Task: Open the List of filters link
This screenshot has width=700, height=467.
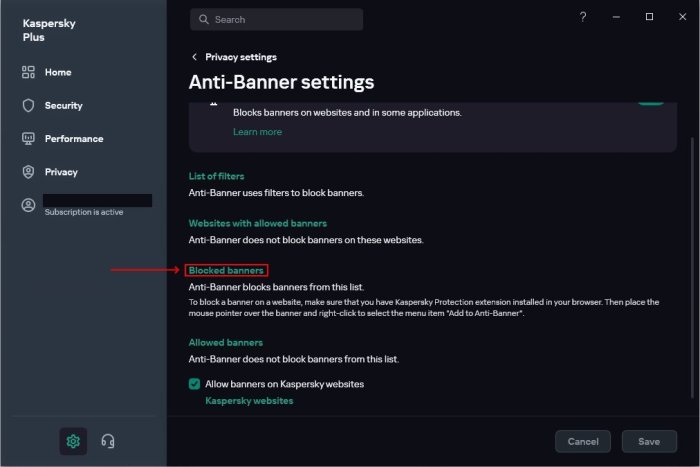Action: tap(216, 176)
